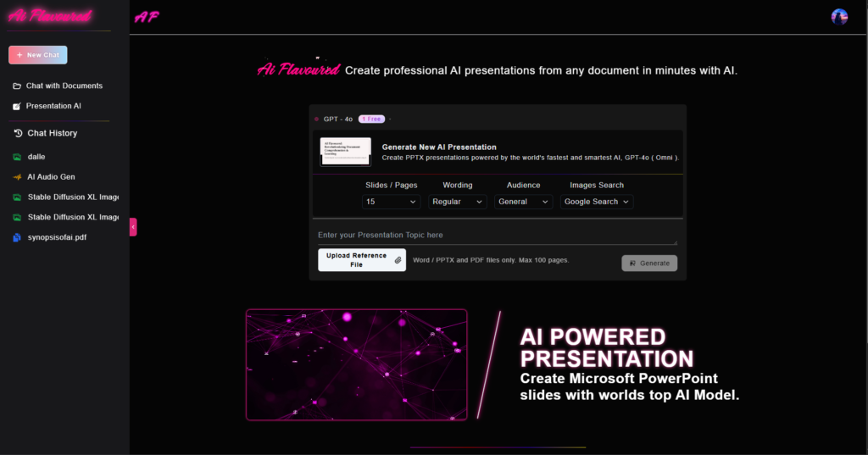Click the 1 Free badge
Viewport: 868px width, 455px height.
[371, 119]
